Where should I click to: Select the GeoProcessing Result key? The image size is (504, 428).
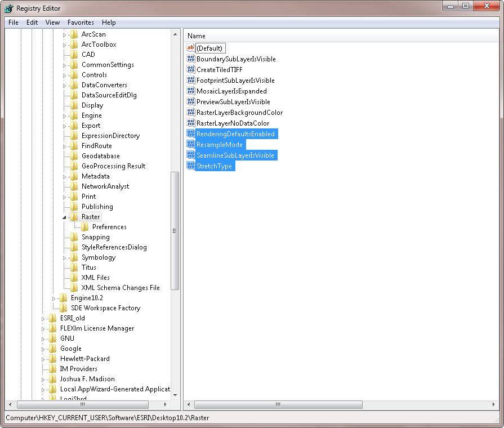[x=113, y=166]
